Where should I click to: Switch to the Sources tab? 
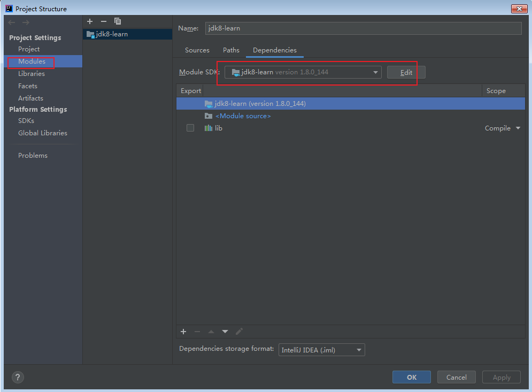click(x=197, y=50)
